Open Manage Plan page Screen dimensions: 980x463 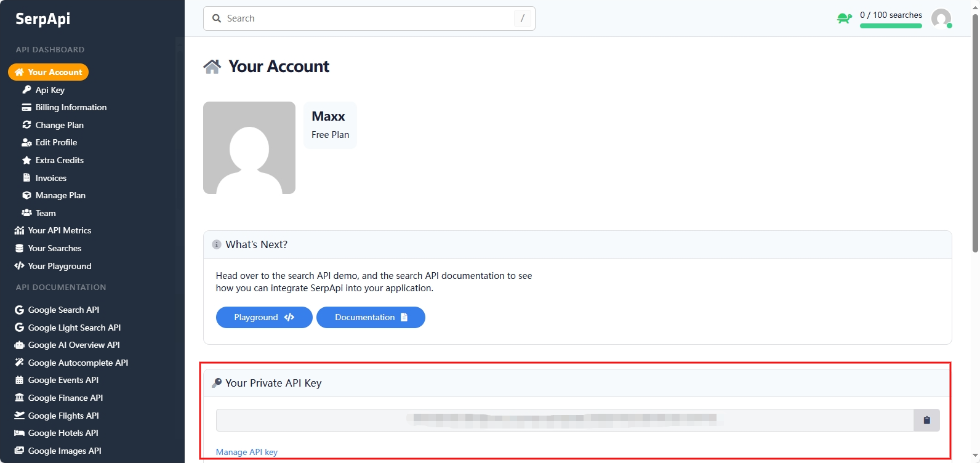point(60,195)
